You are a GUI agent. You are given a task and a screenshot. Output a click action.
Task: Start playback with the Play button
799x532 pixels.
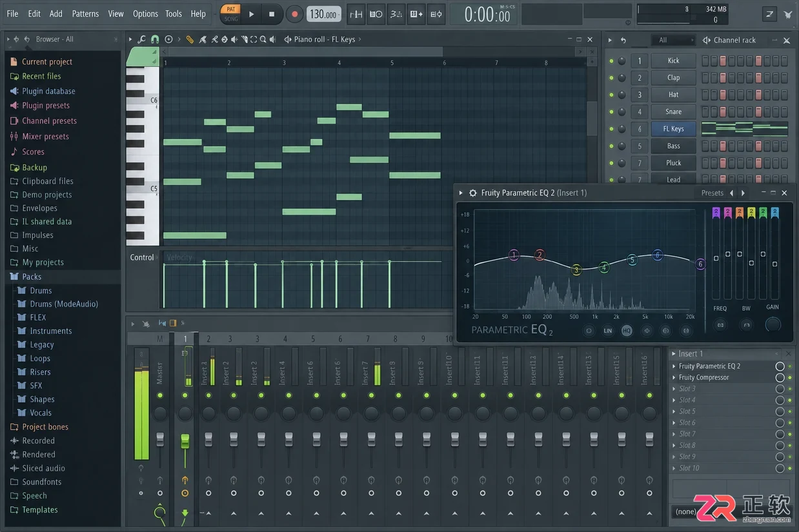coord(252,14)
